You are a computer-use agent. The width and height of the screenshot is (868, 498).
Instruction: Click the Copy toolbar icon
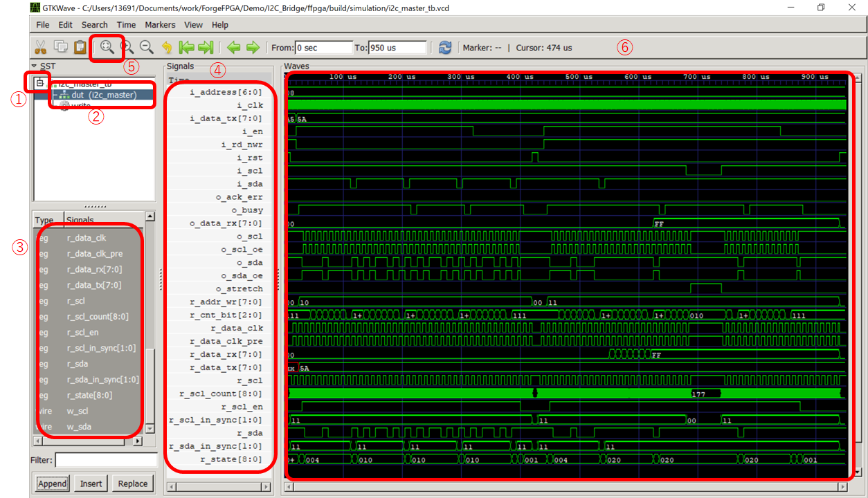pos(60,47)
